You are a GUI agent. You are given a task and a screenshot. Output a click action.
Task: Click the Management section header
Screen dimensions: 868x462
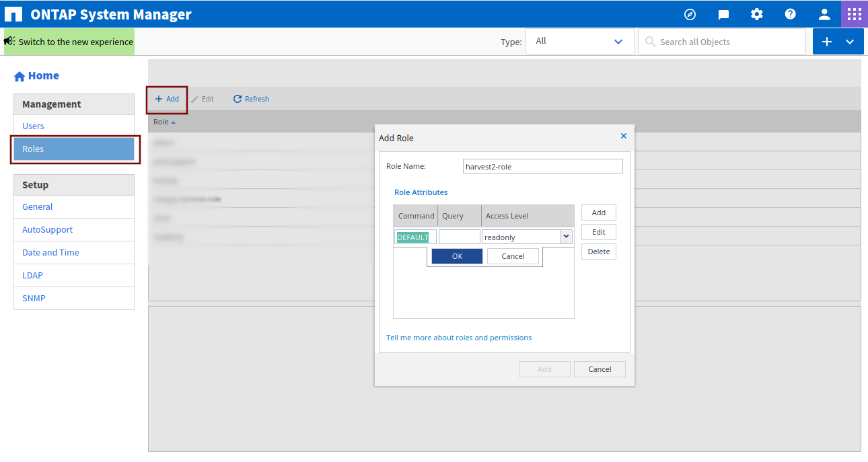(x=74, y=104)
